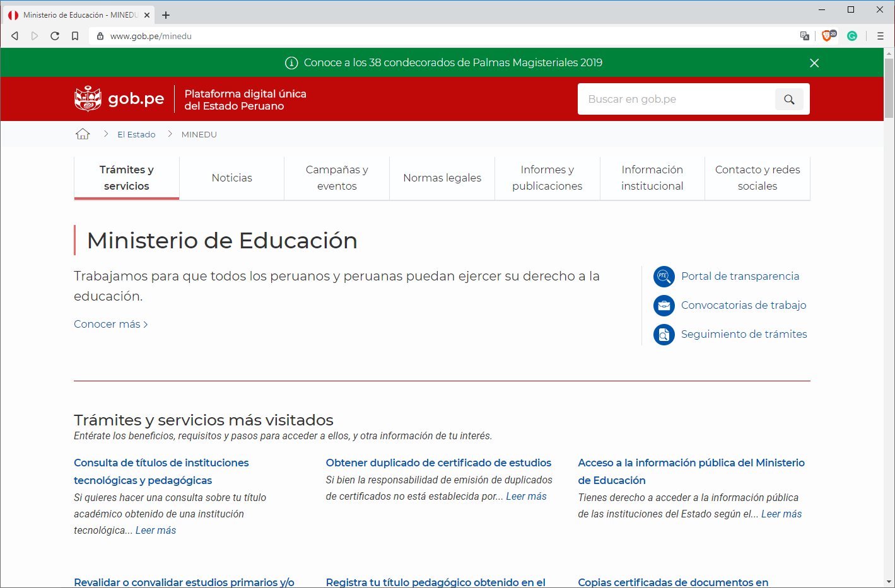The width and height of the screenshot is (895, 588).
Task: Open Acceso a la información pública link
Action: point(691,471)
